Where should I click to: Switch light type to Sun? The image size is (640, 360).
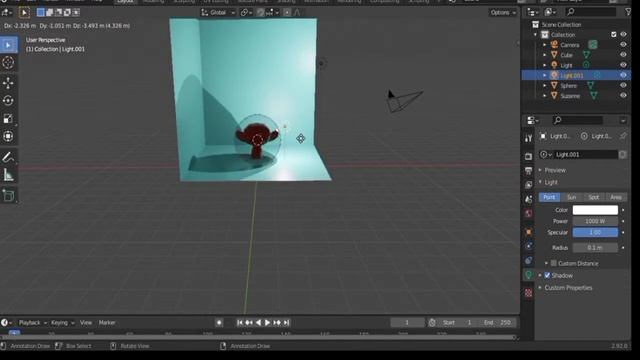pos(571,198)
